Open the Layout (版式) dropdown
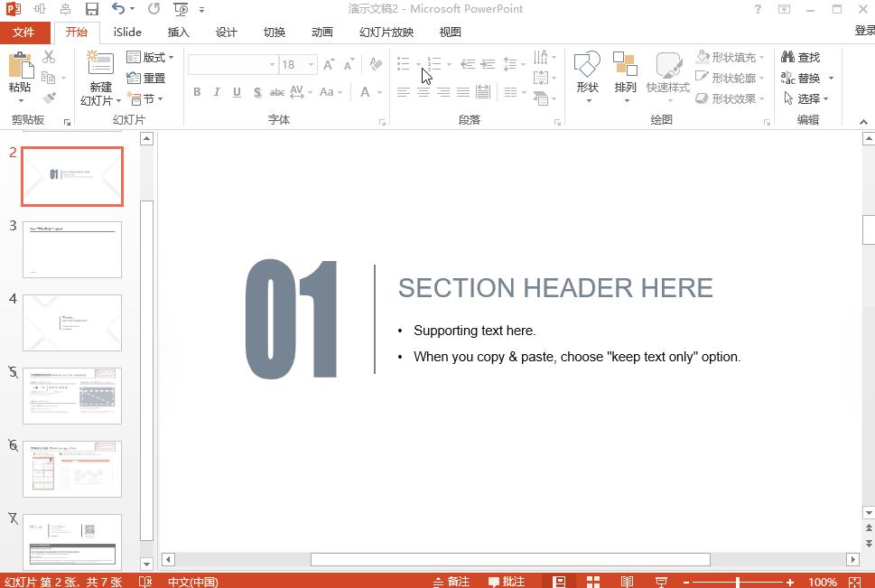The width and height of the screenshot is (875, 588). point(150,57)
